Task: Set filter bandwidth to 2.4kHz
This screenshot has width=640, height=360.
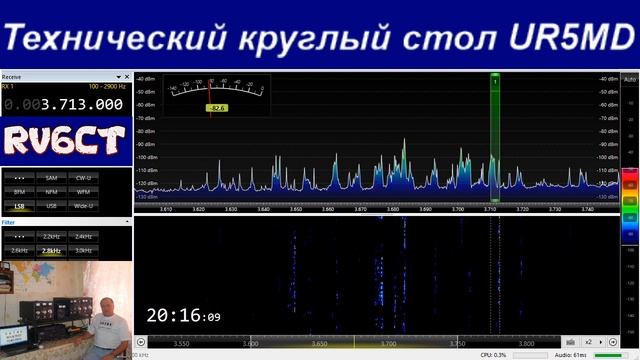Action: [83, 236]
